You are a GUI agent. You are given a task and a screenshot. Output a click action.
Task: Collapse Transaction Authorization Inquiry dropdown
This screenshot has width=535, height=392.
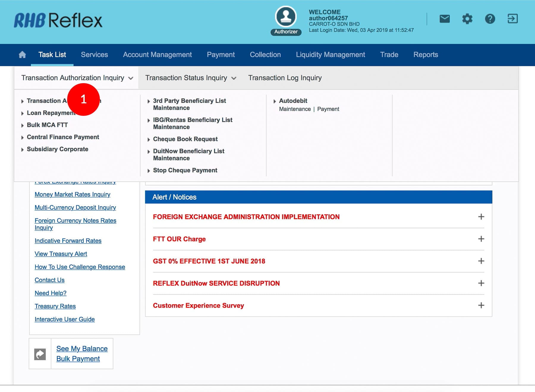(x=77, y=78)
